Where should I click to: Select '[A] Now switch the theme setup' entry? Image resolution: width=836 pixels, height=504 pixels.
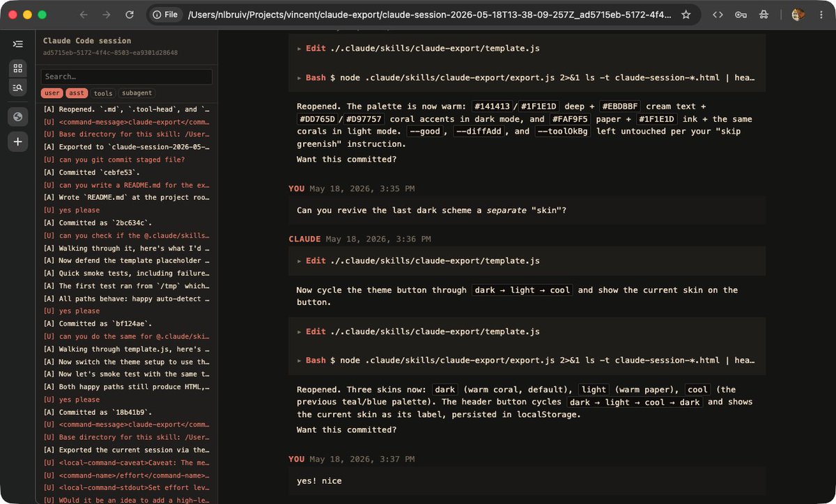click(127, 361)
